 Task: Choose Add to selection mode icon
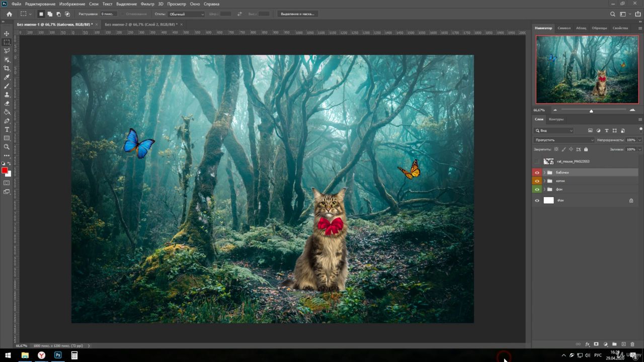pos(50,14)
